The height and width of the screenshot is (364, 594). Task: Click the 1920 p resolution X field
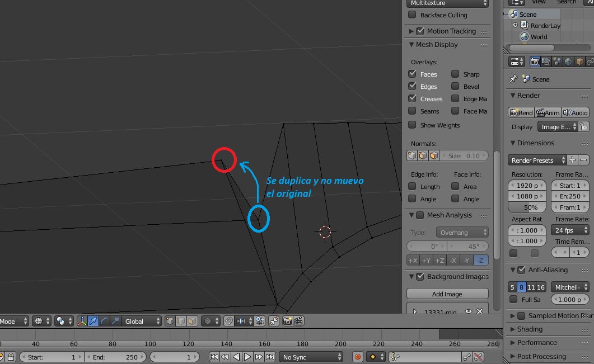coord(527,186)
